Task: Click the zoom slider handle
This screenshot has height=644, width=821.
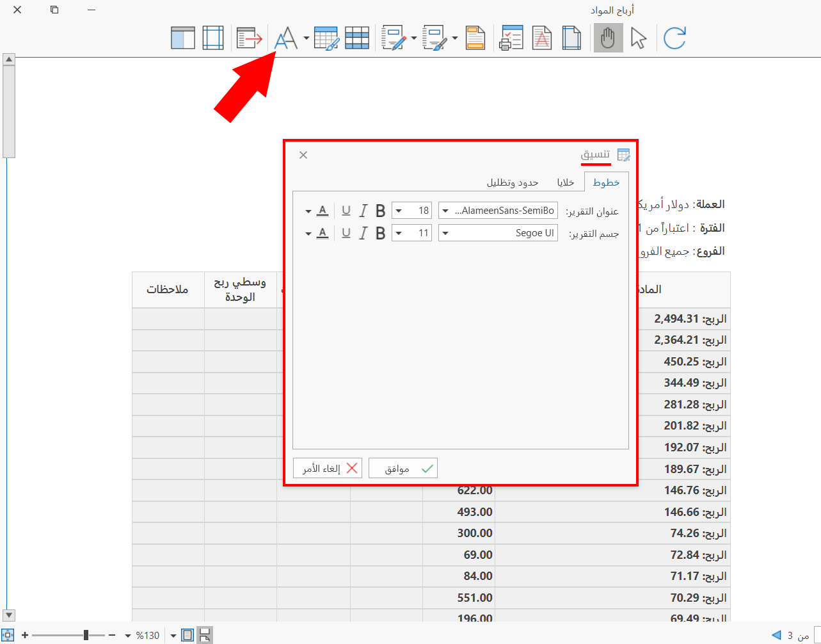Action: [x=86, y=635]
